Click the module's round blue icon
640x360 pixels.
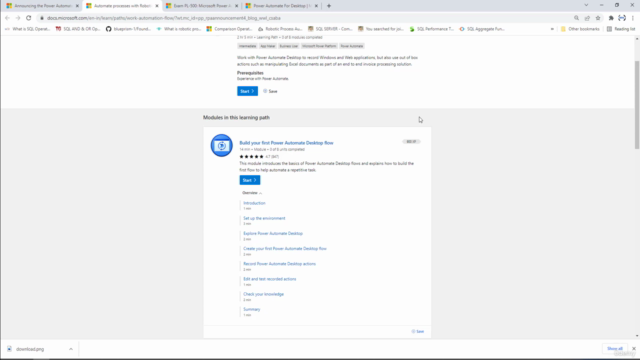click(222, 145)
